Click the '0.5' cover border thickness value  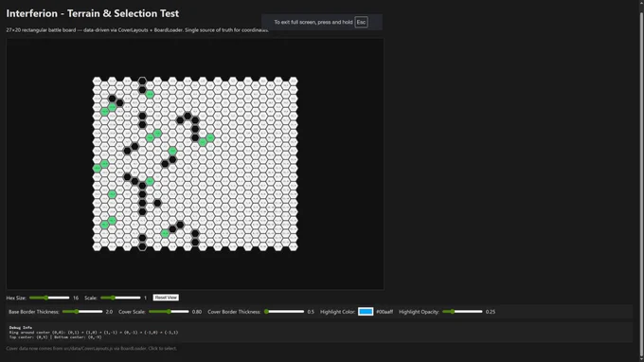click(311, 312)
